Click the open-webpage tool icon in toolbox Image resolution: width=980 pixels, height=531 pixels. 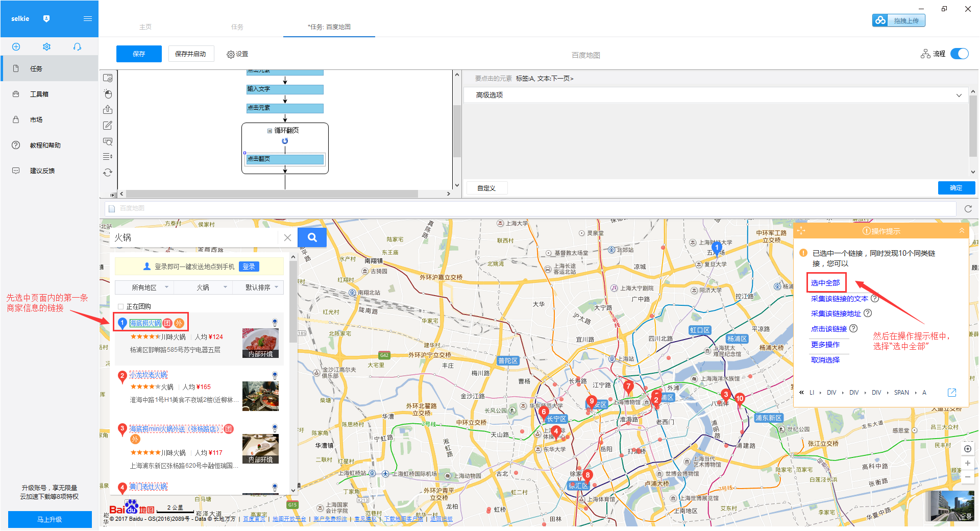coord(108,78)
